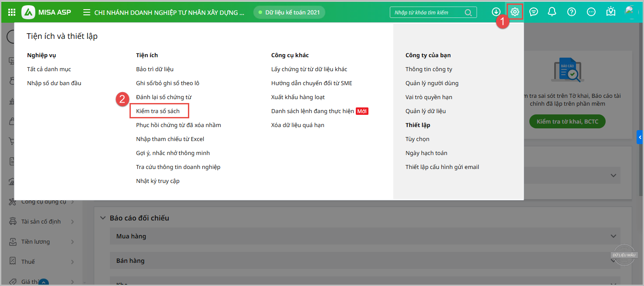The height and width of the screenshot is (286, 644).
Task: Open the more options ellipsis icon
Action: (591, 12)
